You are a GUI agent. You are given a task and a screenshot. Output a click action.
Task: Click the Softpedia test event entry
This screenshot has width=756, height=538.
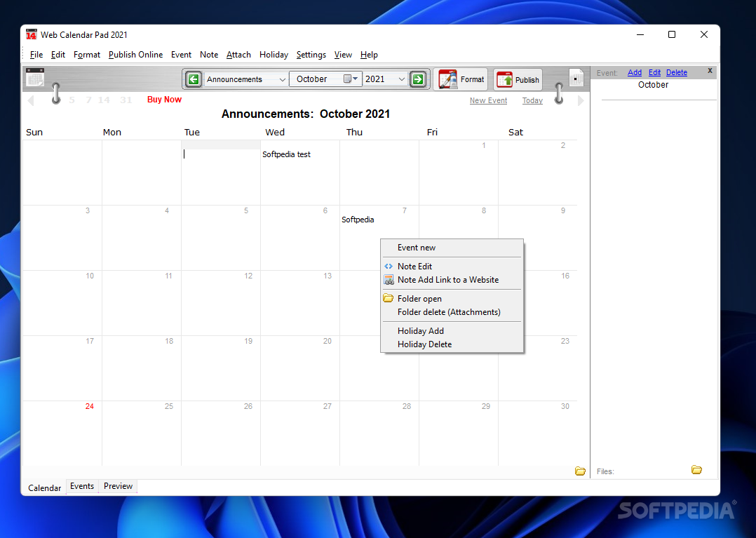tap(286, 154)
